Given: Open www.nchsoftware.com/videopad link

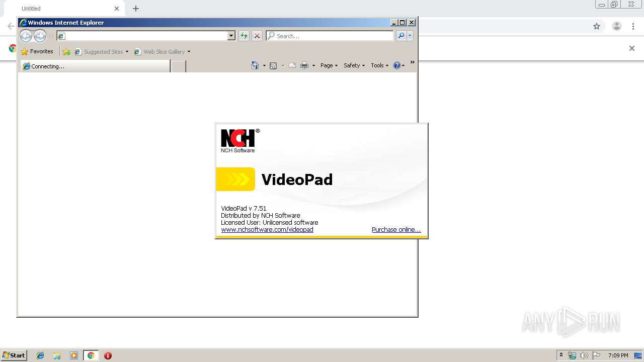Looking at the screenshot, I should tap(267, 230).
